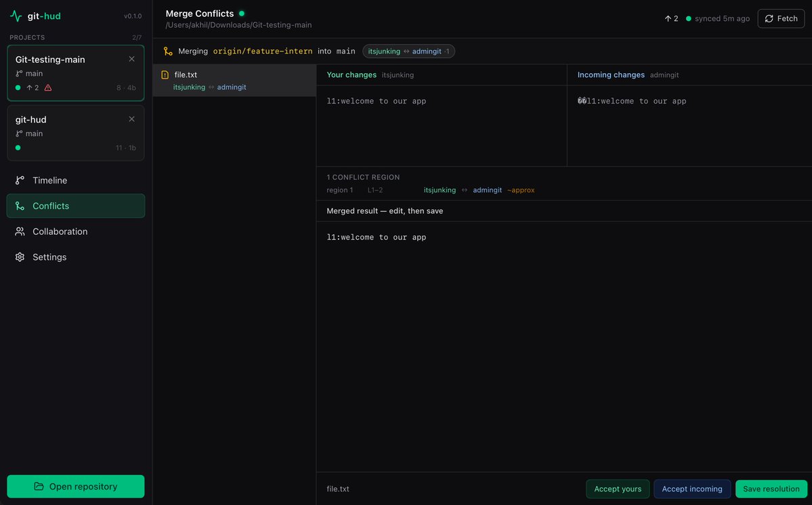The height and width of the screenshot is (505, 812).
Task: Click the refresh icon on Fetch button
Action: (769, 19)
